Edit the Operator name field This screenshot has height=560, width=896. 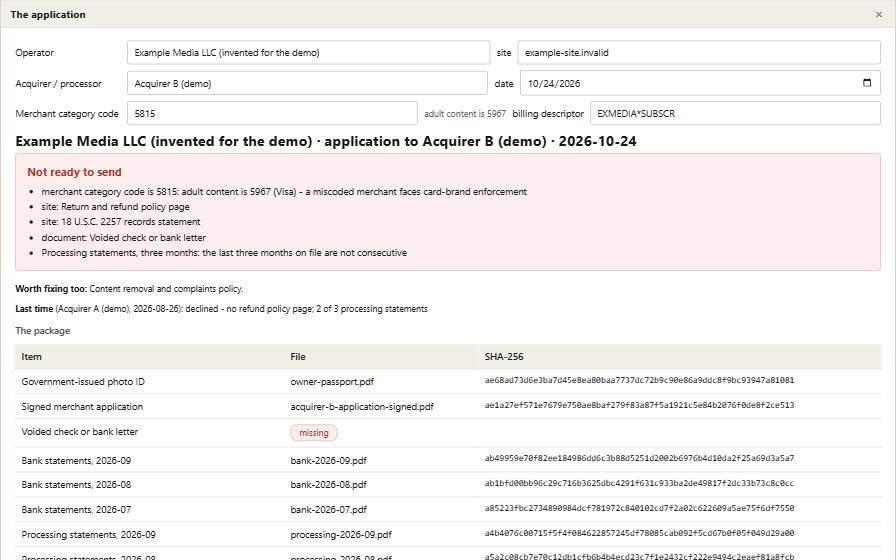click(309, 53)
